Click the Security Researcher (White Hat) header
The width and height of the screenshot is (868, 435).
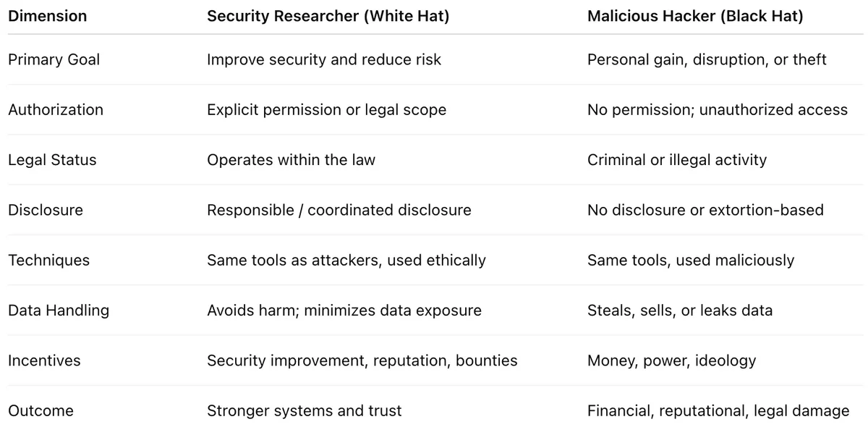(x=328, y=16)
